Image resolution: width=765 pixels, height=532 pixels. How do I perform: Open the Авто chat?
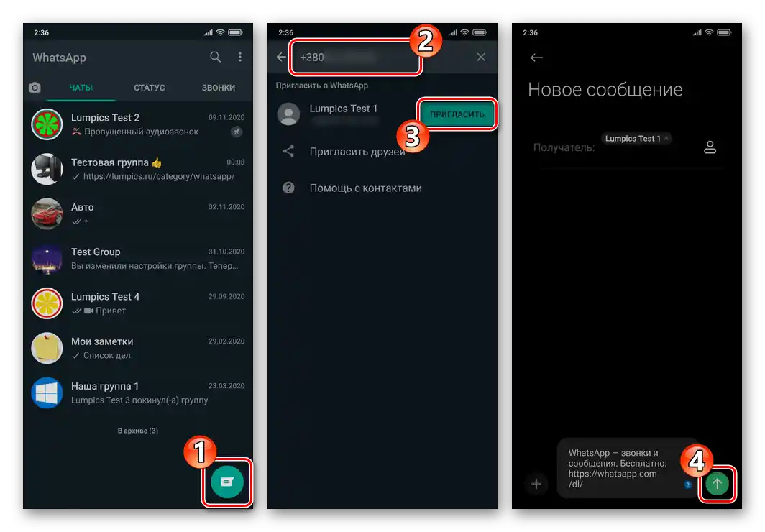(x=138, y=214)
